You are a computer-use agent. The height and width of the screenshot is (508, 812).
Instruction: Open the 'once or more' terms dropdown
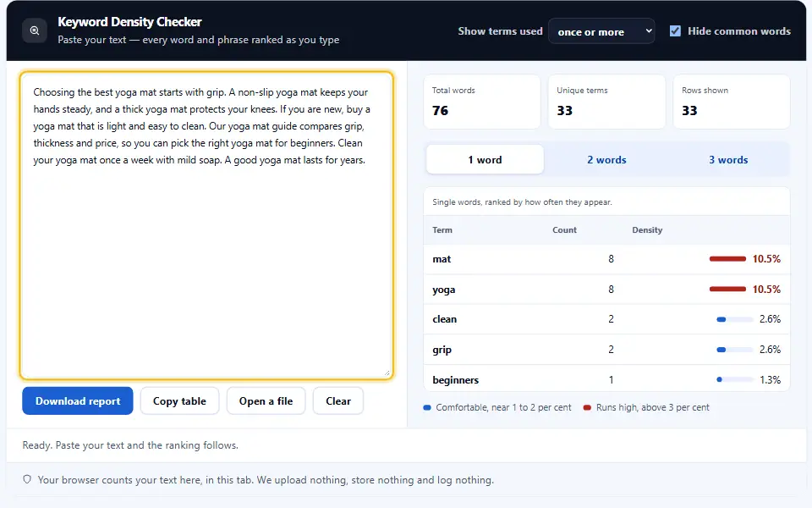[x=601, y=31]
